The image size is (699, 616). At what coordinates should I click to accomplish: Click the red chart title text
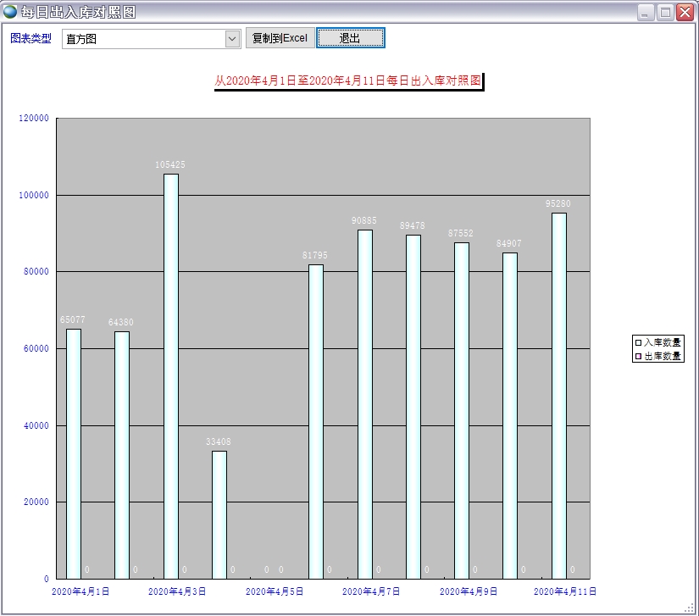point(348,81)
